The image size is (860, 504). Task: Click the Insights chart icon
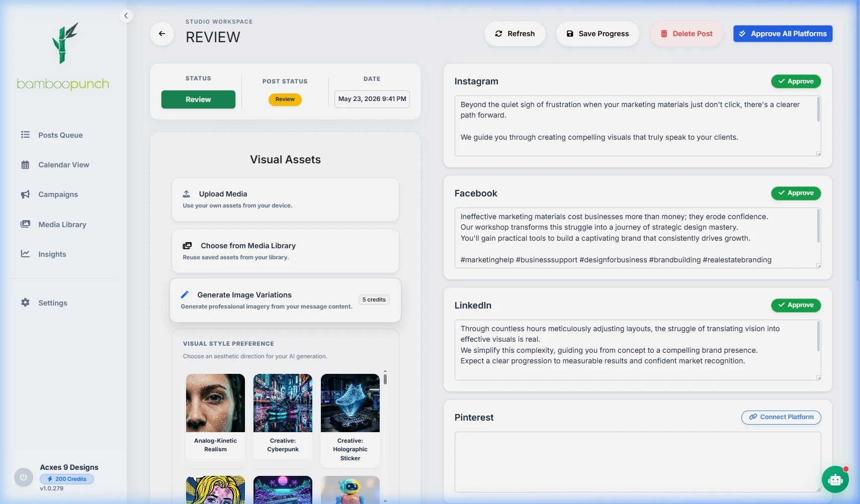25,254
